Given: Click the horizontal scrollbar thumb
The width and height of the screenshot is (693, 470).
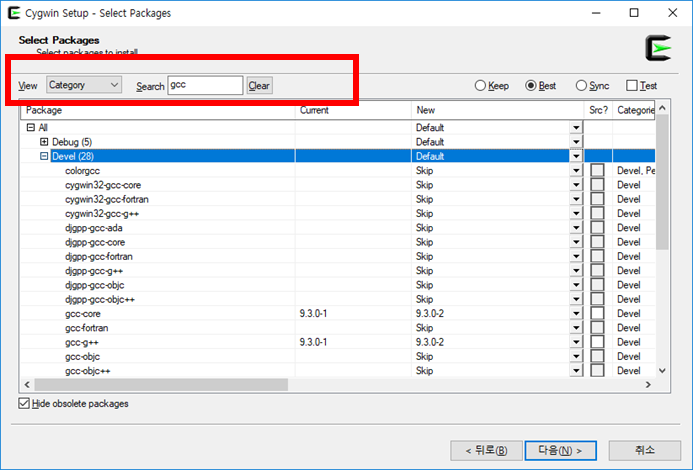Looking at the screenshot, I should pos(161,385).
